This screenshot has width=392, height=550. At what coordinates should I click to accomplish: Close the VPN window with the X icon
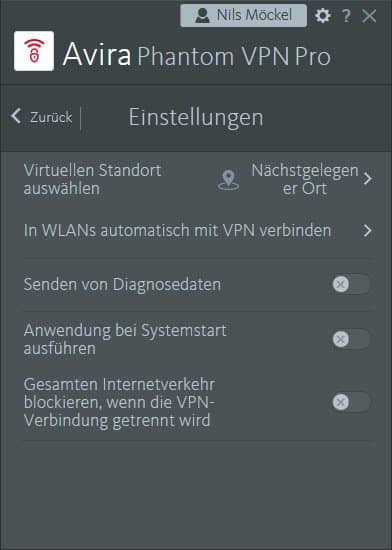(x=369, y=16)
